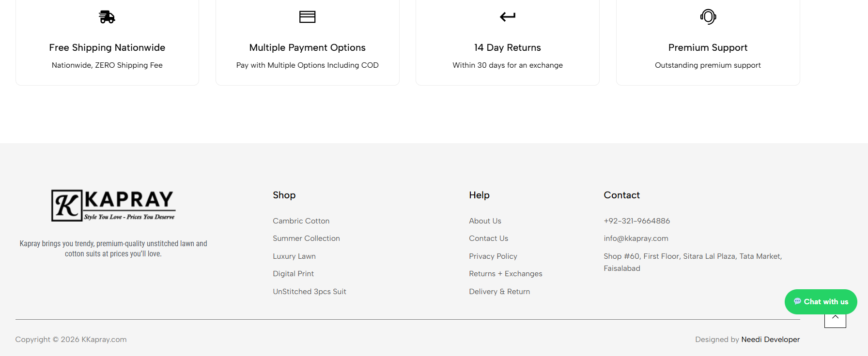Image resolution: width=868 pixels, height=356 pixels.
Task: Click the premium support headset icon
Action: click(x=708, y=17)
